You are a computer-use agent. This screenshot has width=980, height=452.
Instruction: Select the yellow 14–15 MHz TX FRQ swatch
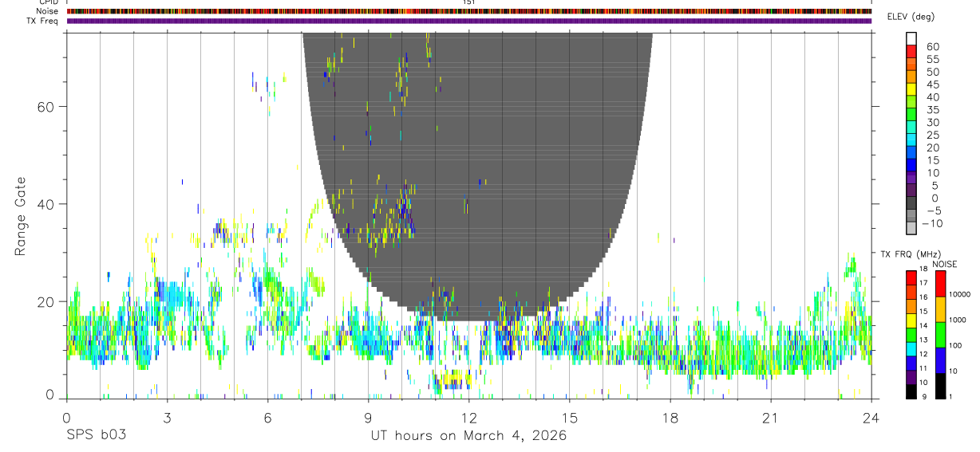point(911,320)
